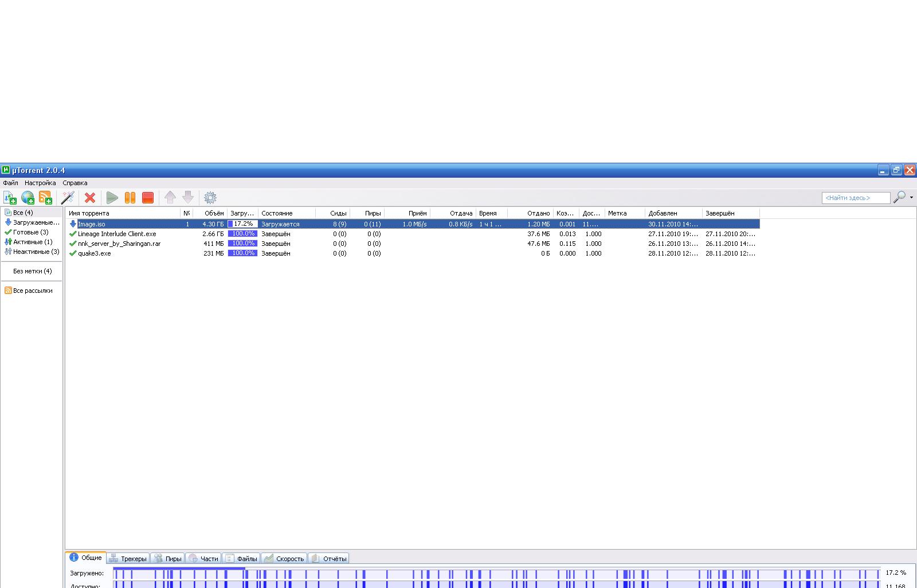This screenshot has width=917, height=588.
Task: Open the Файл menu
Action: pyautogui.click(x=10, y=183)
